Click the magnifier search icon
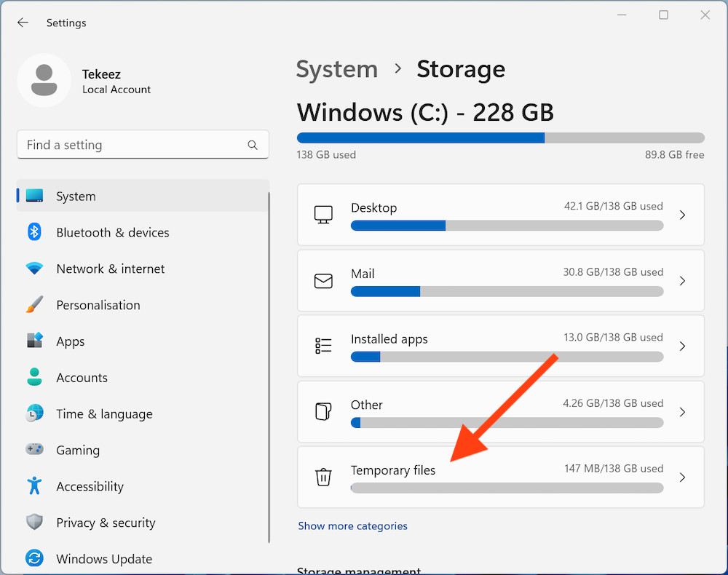Viewport: 728px width, 575px height. point(253,145)
